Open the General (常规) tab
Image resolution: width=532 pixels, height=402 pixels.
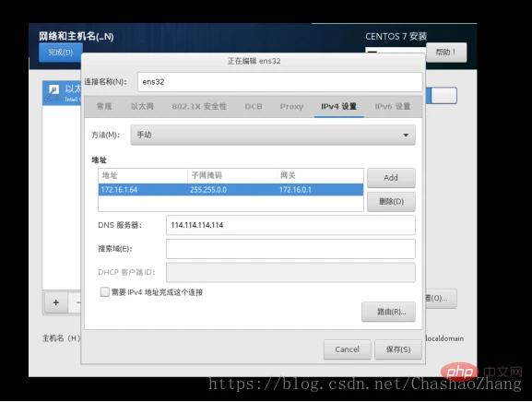(x=104, y=107)
